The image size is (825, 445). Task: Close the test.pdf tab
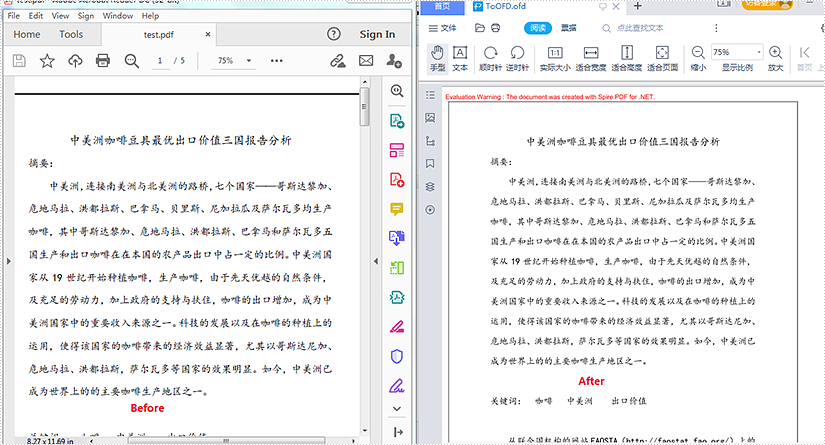pyautogui.click(x=208, y=34)
